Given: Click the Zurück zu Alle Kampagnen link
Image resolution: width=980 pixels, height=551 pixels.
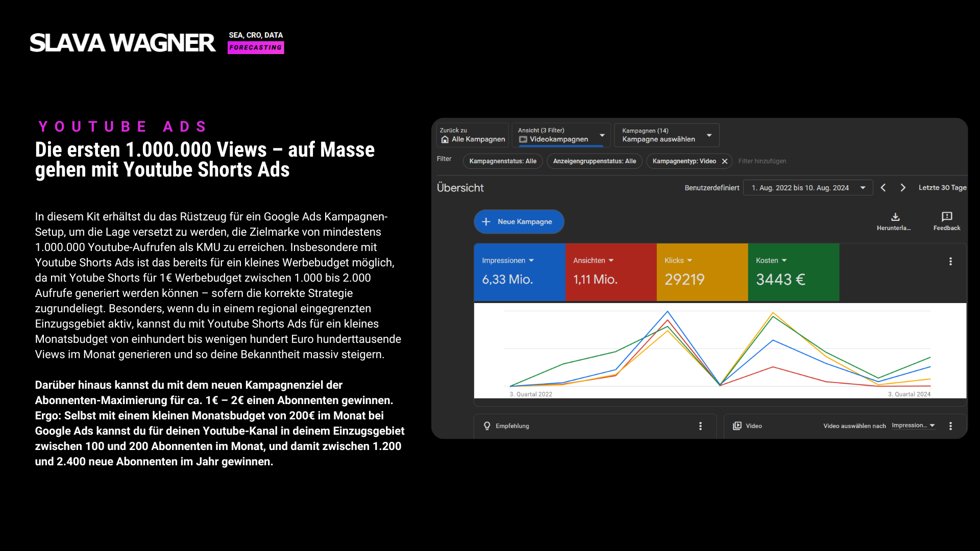Looking at the screenshot, I should click(473, 135).
